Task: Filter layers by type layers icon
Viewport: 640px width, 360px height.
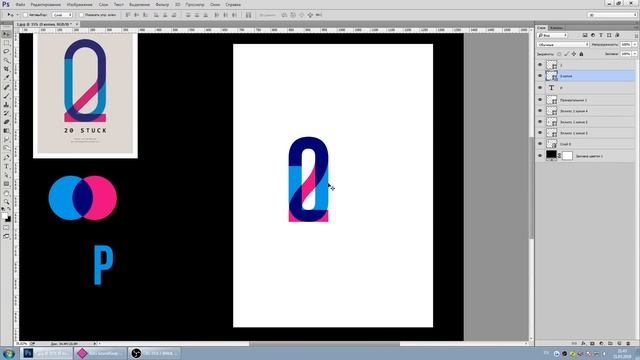Action: pos(601,36)
